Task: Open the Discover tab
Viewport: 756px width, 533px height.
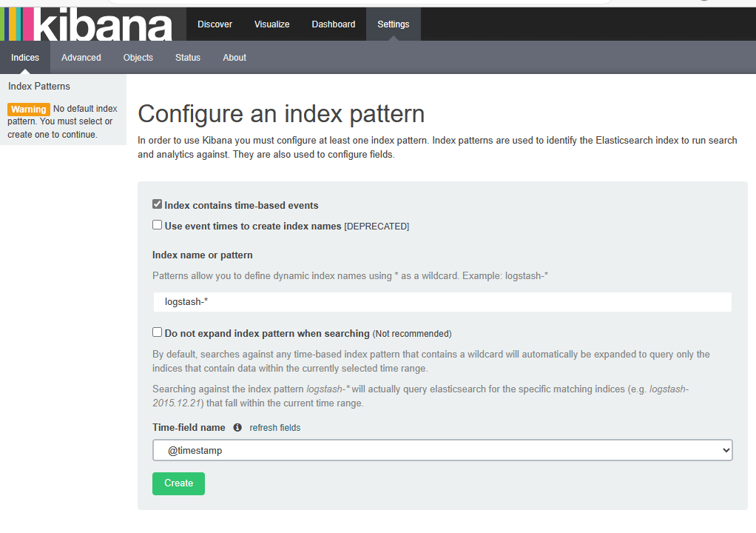Action: (215, 24)
